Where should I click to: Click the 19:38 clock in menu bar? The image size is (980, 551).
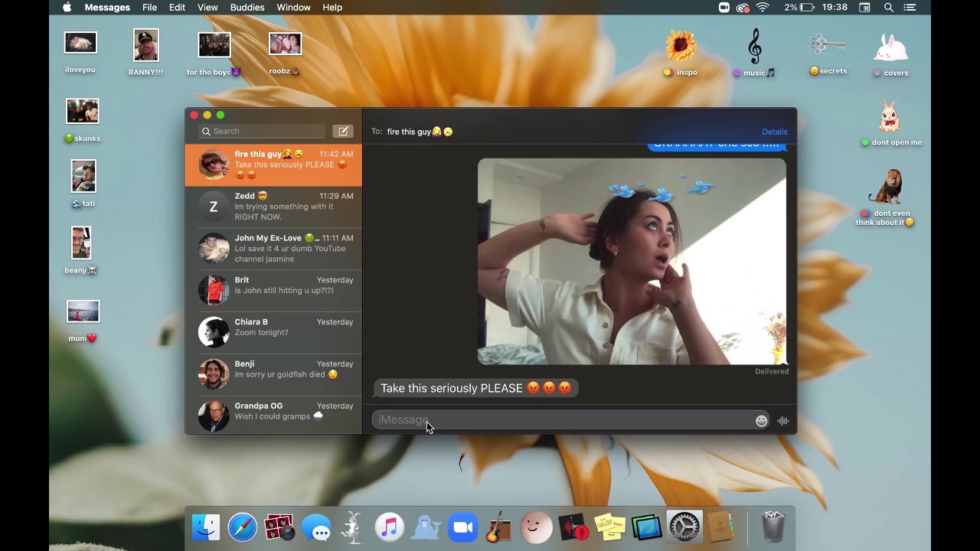click(x=835, y=8)
